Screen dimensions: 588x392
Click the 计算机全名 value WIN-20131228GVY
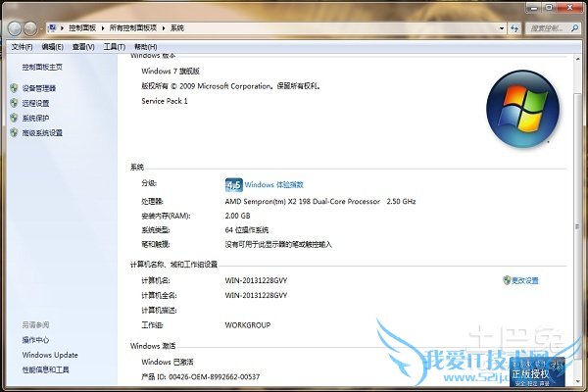(256, 295)
